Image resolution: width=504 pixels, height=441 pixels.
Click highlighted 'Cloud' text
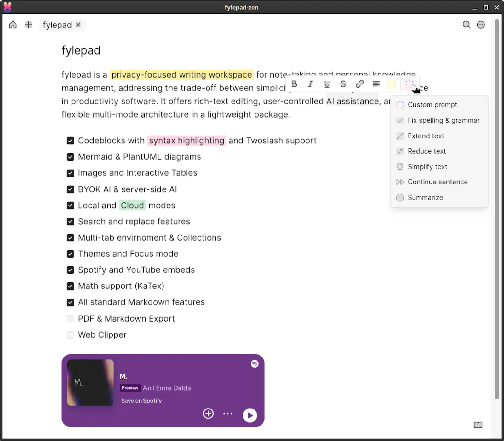132,206
